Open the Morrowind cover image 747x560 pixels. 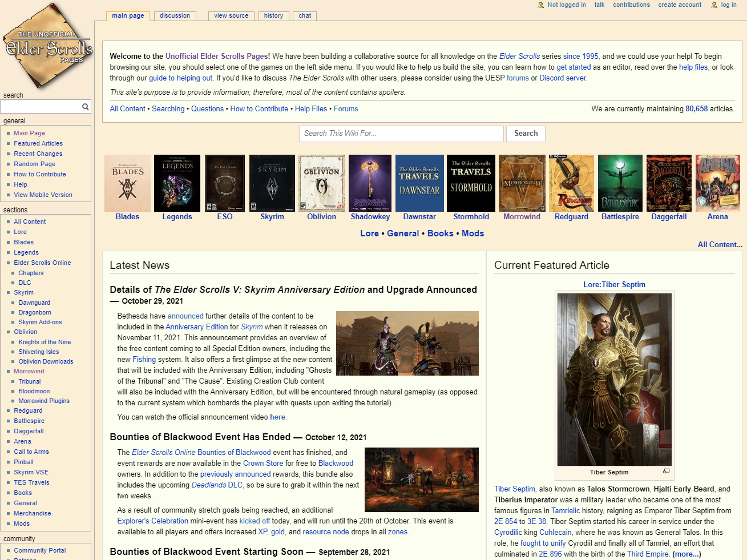(522, 183)
